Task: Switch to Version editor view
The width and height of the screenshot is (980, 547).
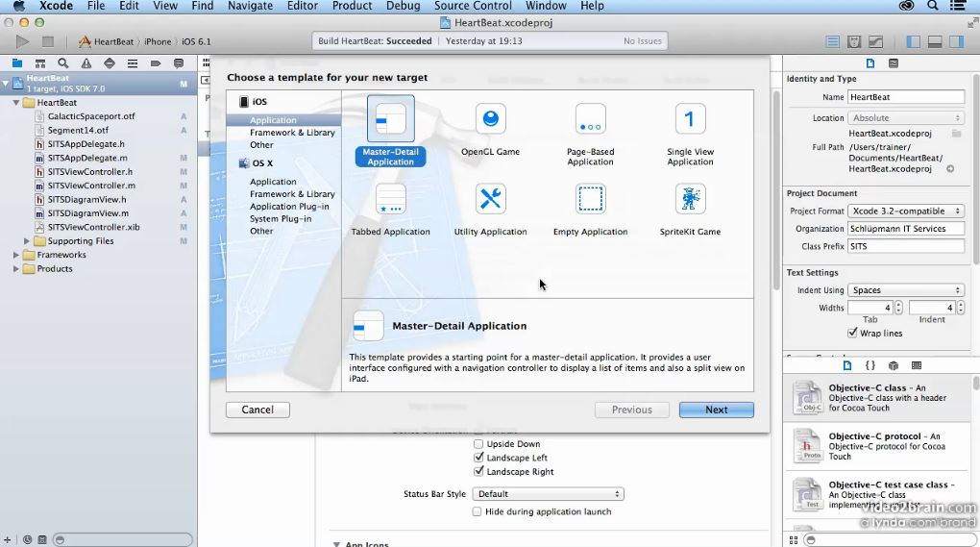Action: (875, 42)
